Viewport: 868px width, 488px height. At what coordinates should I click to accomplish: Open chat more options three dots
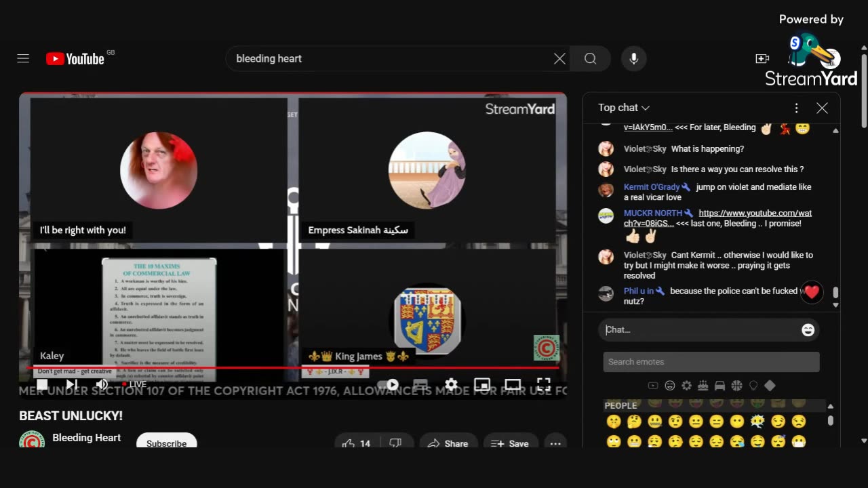coord(796,108)
